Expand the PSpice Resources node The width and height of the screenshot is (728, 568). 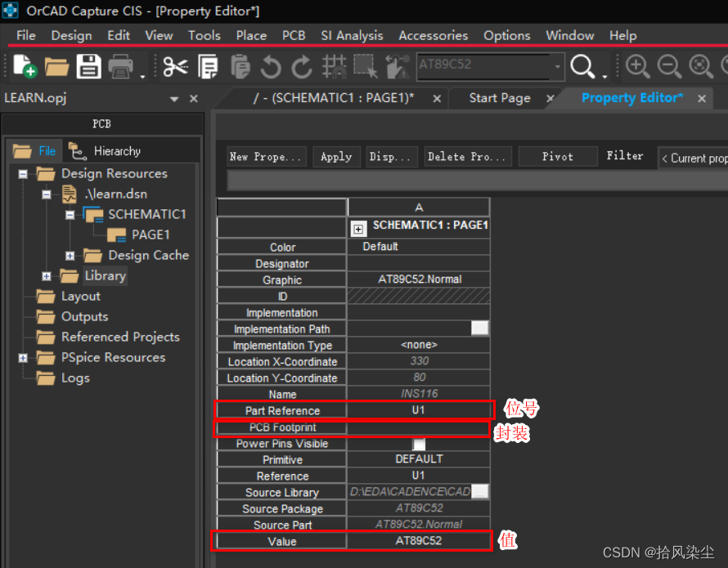pos(23,358)
